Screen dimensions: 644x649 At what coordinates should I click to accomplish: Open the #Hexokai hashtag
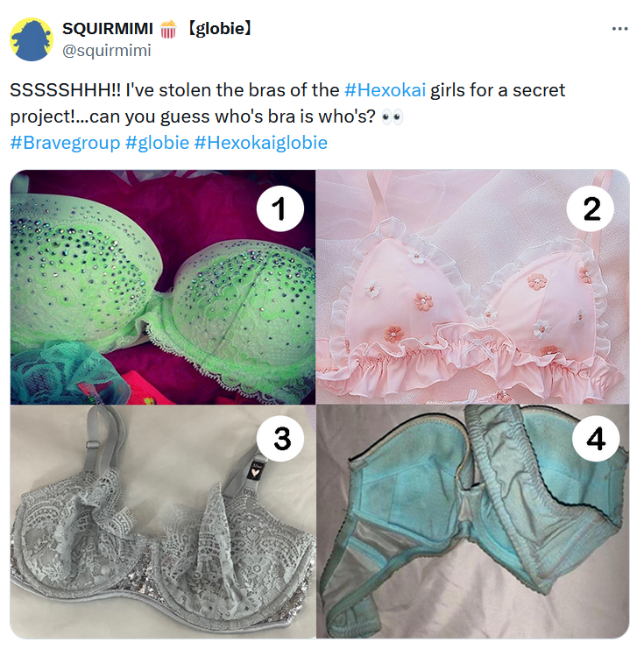tap(385, 90)
